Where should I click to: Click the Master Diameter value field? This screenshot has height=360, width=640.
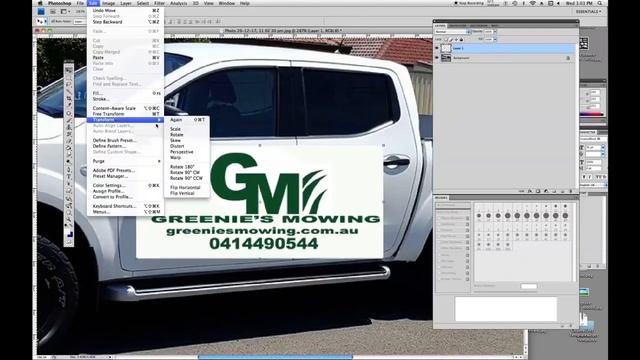point(529,286)
